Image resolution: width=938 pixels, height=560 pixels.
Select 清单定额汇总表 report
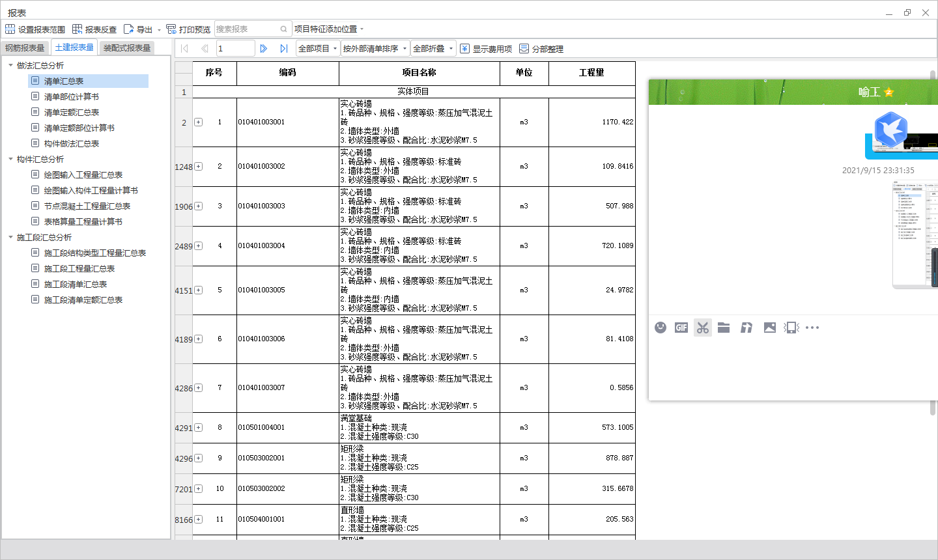pyautogui.click(x=71, y=112)
